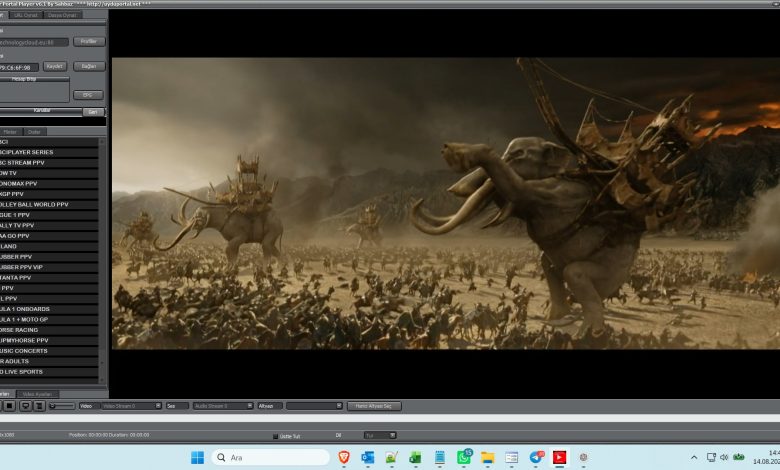This screenshot has width=780, height=470.
Task: Select the ULA 1 + MOTO GP row
Action: pyautogui.click(x=49, y=319)
